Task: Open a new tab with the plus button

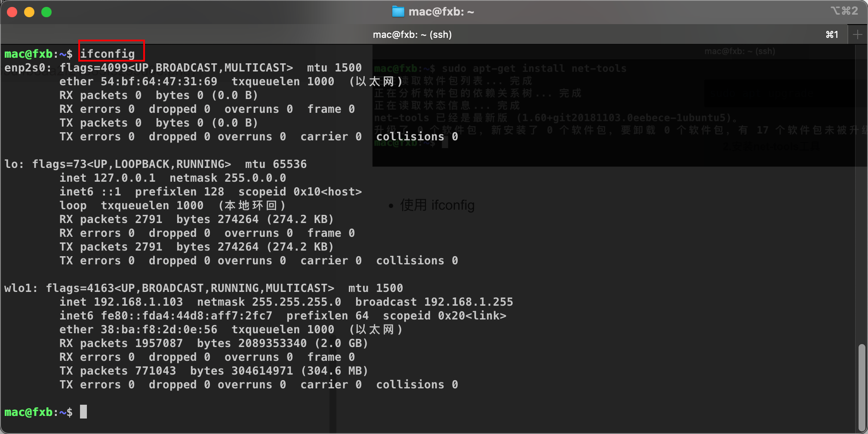Action: [x=857, y=34]
